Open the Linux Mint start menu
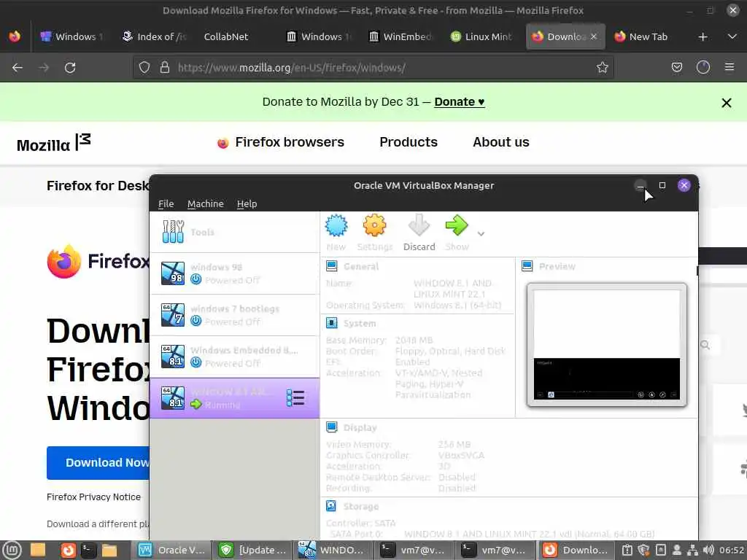 click(12, 551)
